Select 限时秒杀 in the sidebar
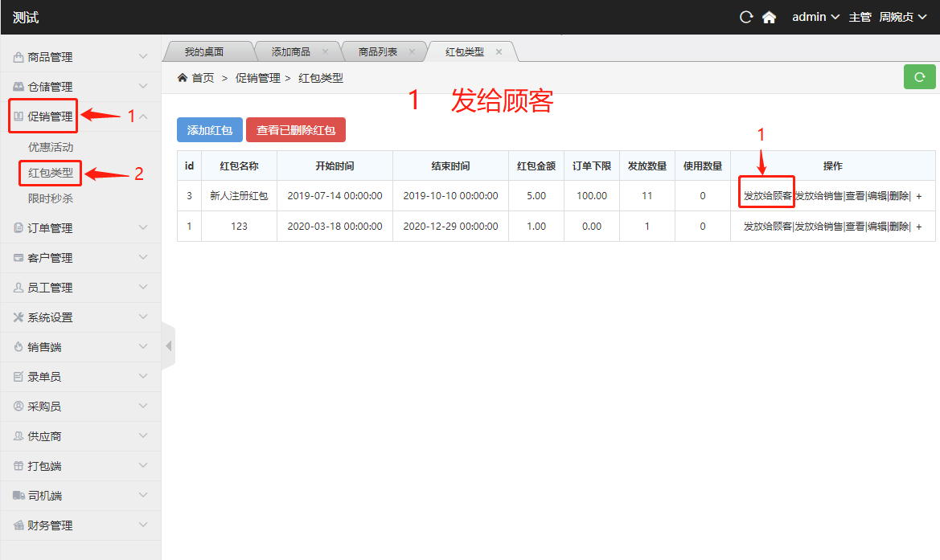940x560 pixels. [x=51, y=198]
